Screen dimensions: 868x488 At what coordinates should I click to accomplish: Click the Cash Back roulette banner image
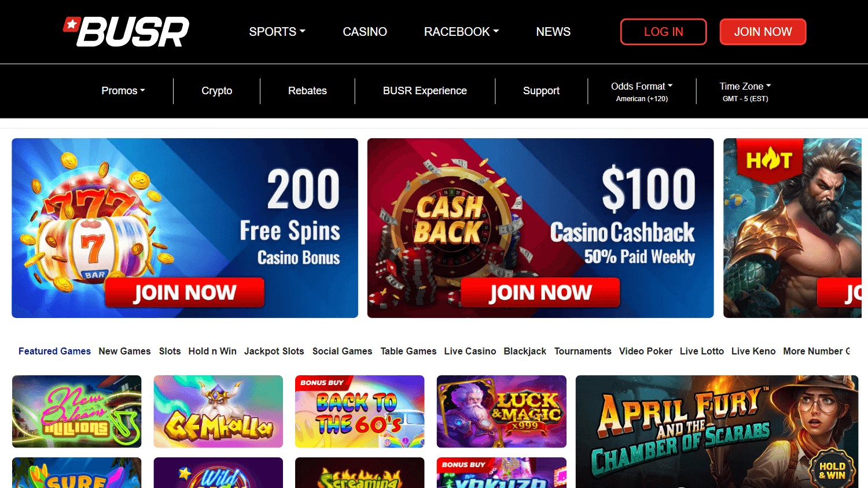[540, 228]
